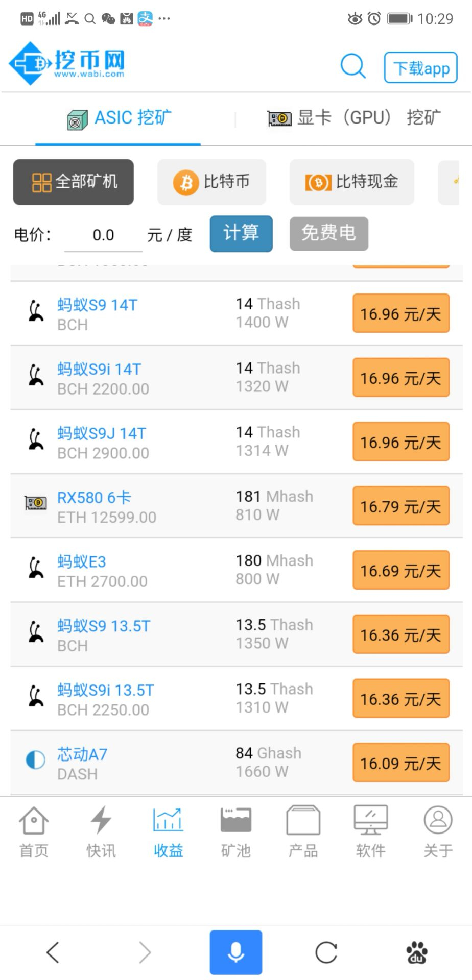Focus the 电价 electricity price field
The image size is (472, 980).
103,235
